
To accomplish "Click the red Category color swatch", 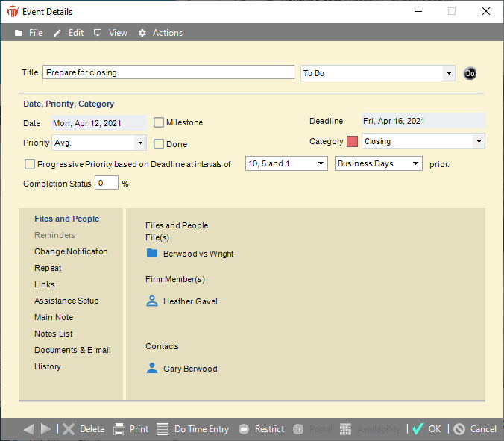I will click(352, 142).
